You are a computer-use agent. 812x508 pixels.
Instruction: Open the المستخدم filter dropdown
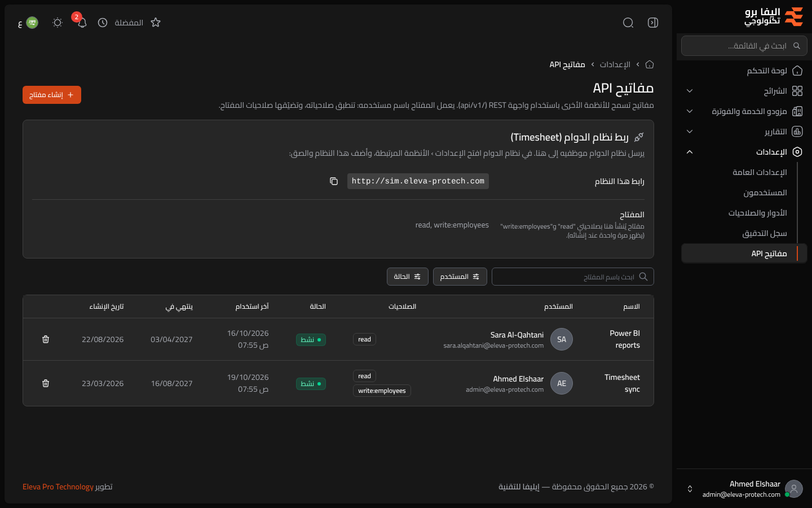click(460, 277)
